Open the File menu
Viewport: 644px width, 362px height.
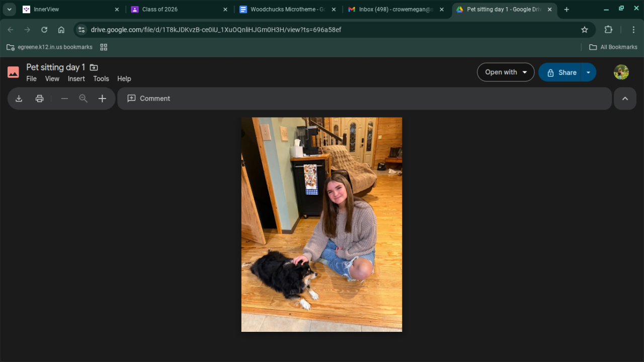[x=31, y=79]
